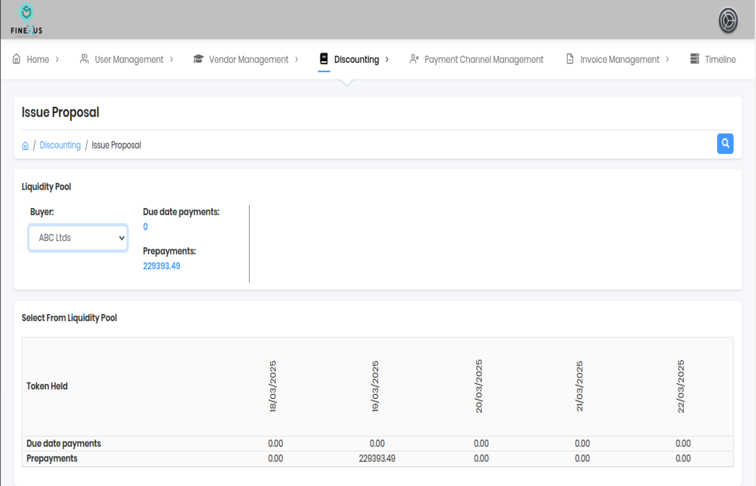Click the Due date payments value 0
The width and height of the screenshot is (756, 486).
[145, 227]
